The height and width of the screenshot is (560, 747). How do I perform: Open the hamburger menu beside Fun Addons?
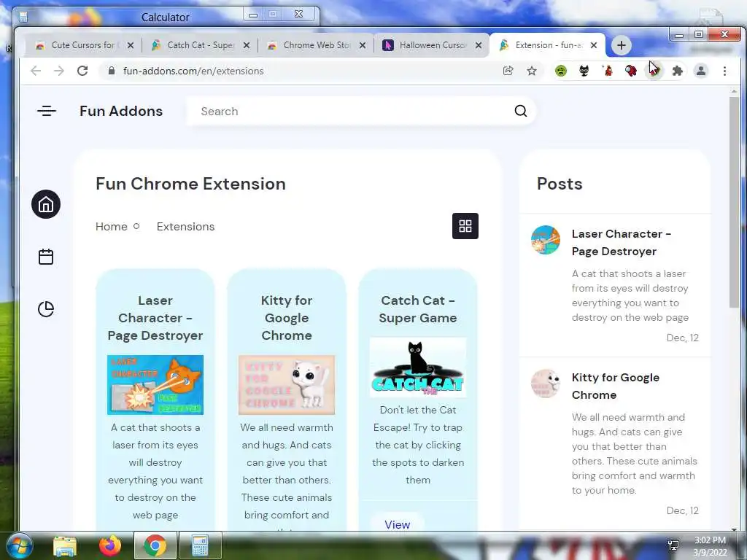(47, 111)
